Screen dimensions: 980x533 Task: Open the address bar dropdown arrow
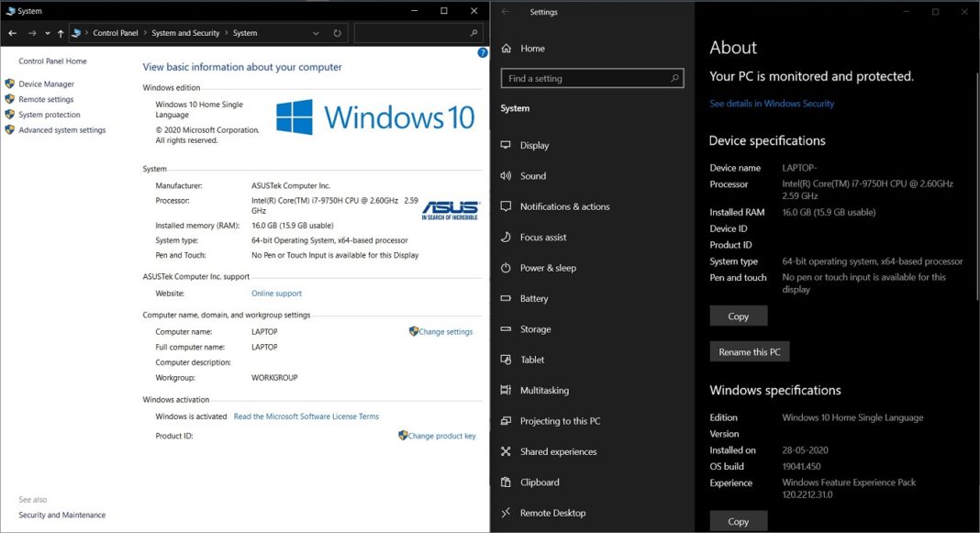coord(315,31)
